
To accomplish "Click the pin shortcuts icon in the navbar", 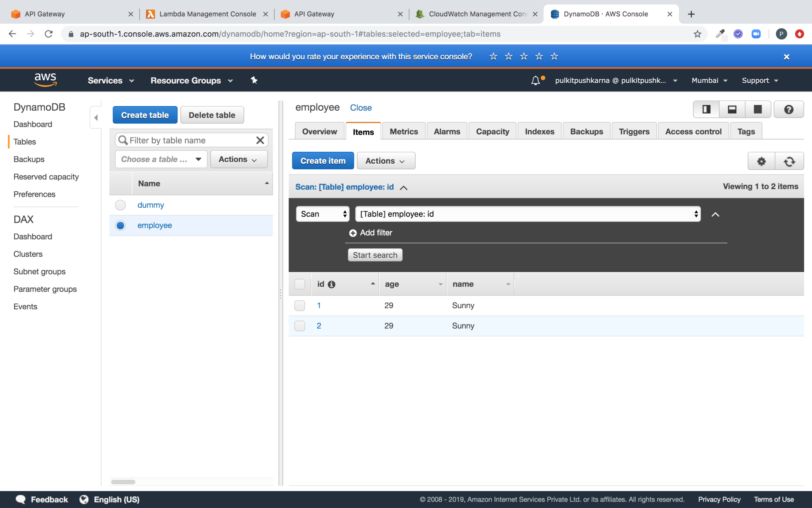I will 254,80.
